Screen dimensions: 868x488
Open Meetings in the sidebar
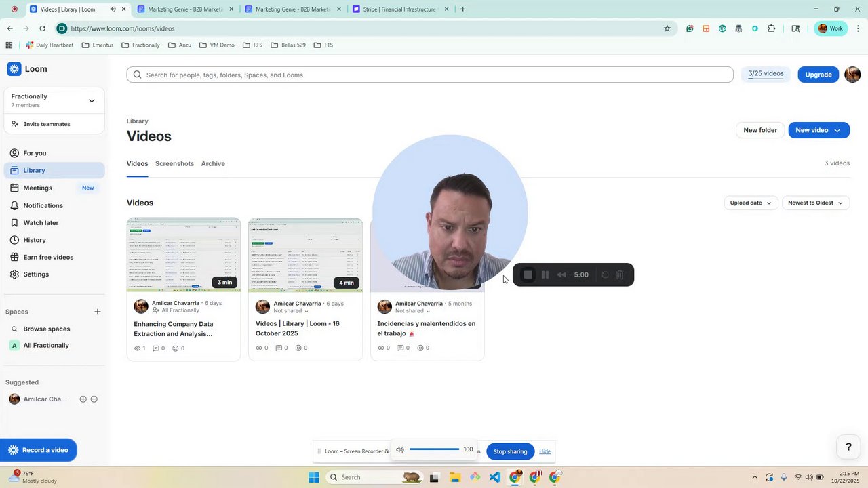(54, 188)
